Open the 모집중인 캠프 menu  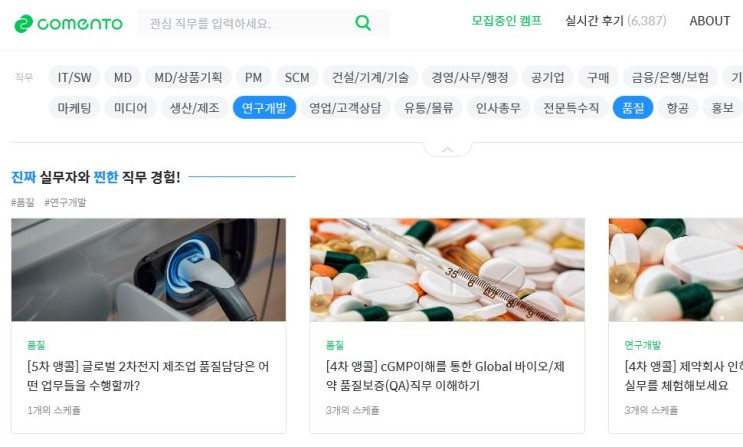coord(507,21)
